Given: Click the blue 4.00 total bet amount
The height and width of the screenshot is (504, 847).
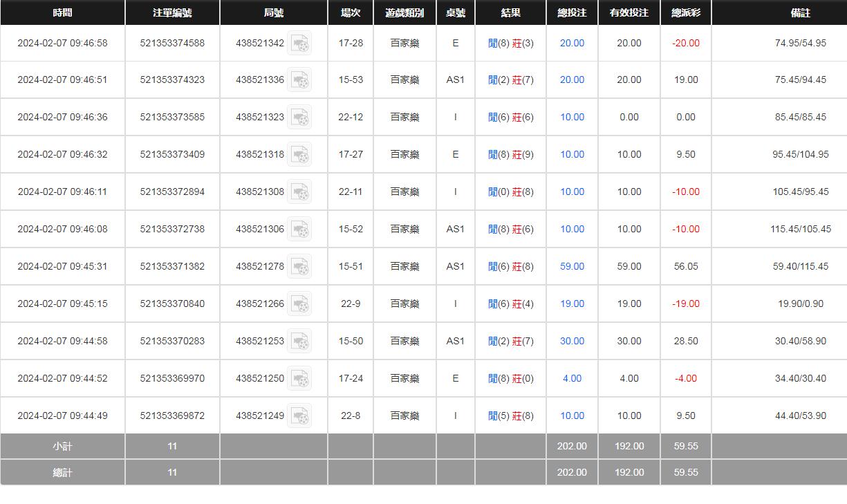Looking at the screenshot, I should click(x=572, y=378).
